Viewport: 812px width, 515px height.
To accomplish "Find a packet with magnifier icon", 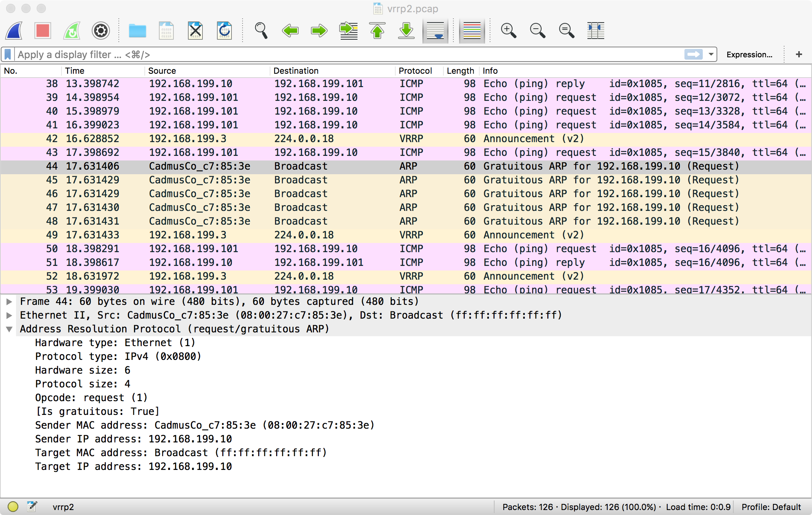I will 261,31.
